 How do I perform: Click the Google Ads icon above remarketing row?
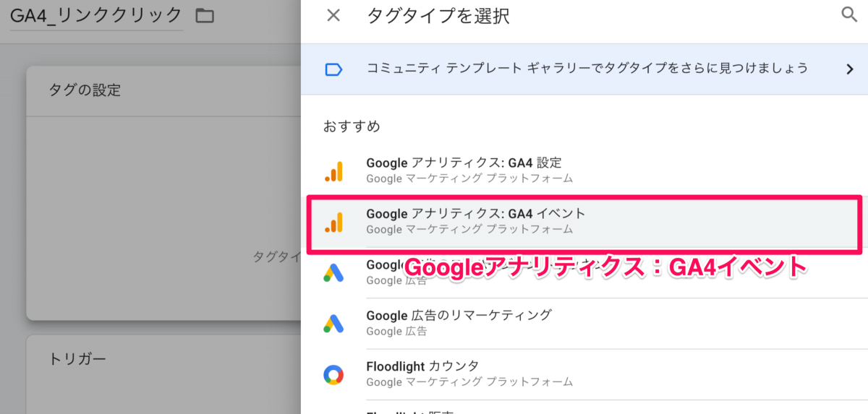333,272
